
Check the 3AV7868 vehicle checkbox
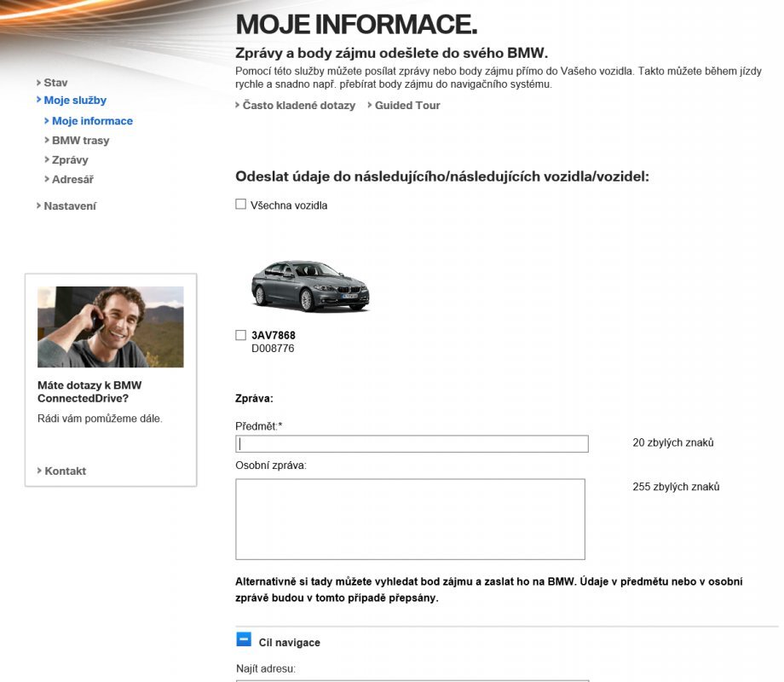(x=240, y=335)
